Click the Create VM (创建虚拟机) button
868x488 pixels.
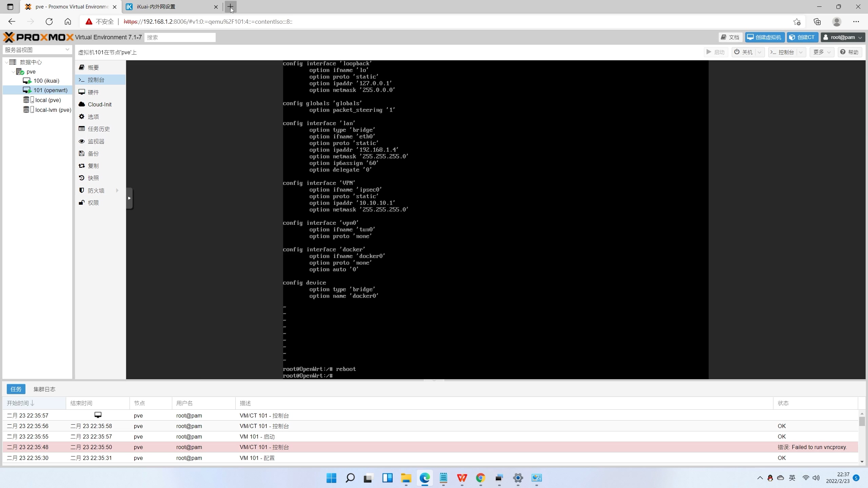(765, 37)
